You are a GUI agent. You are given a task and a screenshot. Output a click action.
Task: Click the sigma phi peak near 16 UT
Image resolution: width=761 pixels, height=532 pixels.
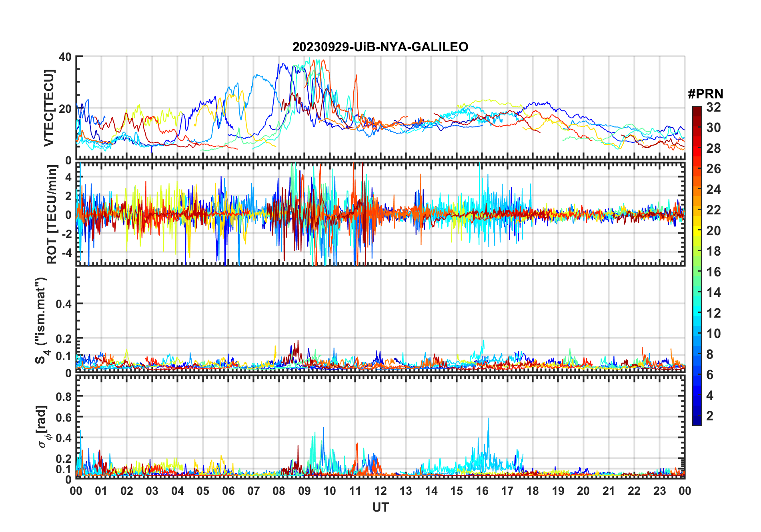pyautogui.click(x=489, y=419)
